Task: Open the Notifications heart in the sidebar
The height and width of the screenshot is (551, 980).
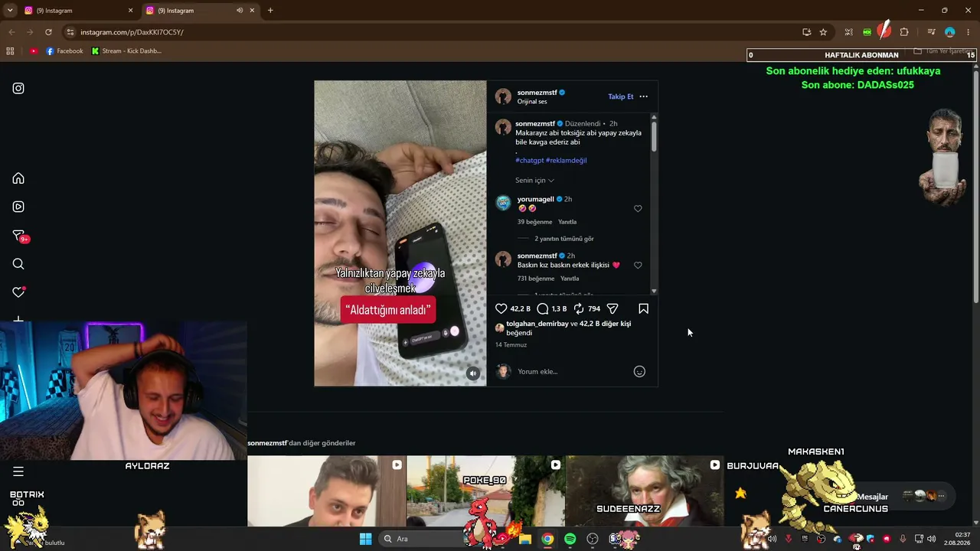Action: point(18,292)
